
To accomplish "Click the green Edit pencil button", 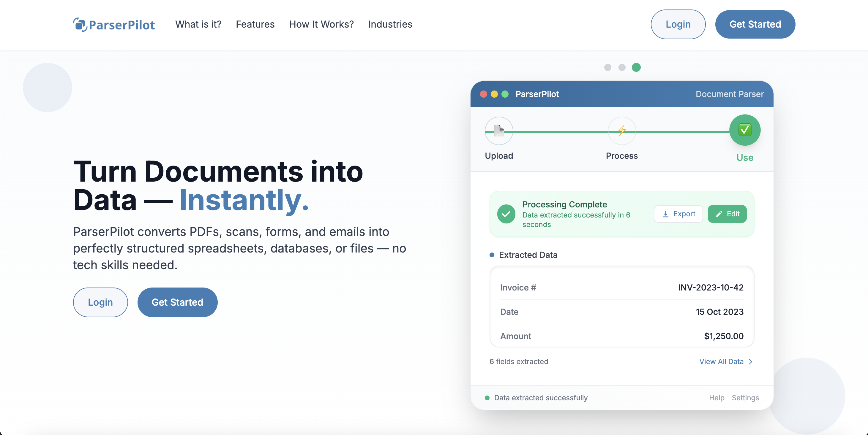I will (x=727, y=214).
